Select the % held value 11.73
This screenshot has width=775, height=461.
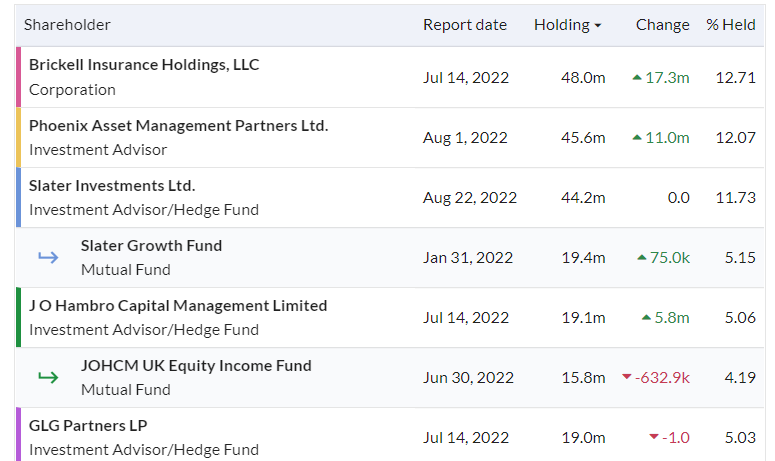tap(735, 198)
